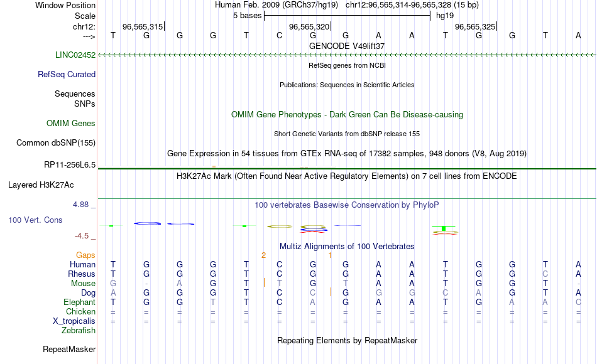Click Publications: Sequences in Scientific Articles title
Image resolution: width=597 pixels, height=364 pixels.
347,85
